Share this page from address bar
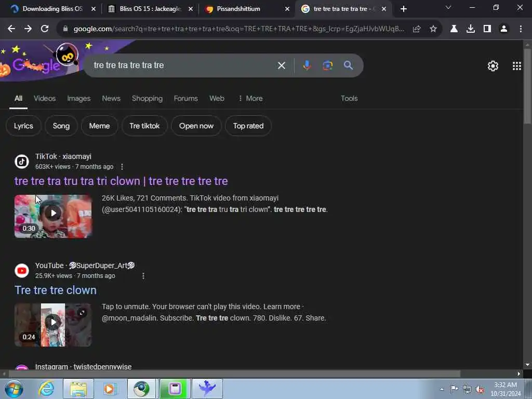The height and width of the screenshot is (399, 532). click(417, 29)
